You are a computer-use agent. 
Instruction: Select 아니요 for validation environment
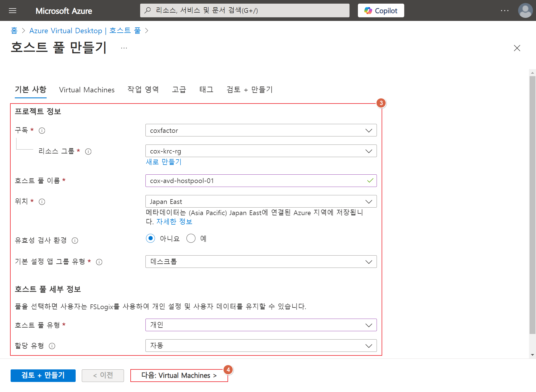pos(150,238)
